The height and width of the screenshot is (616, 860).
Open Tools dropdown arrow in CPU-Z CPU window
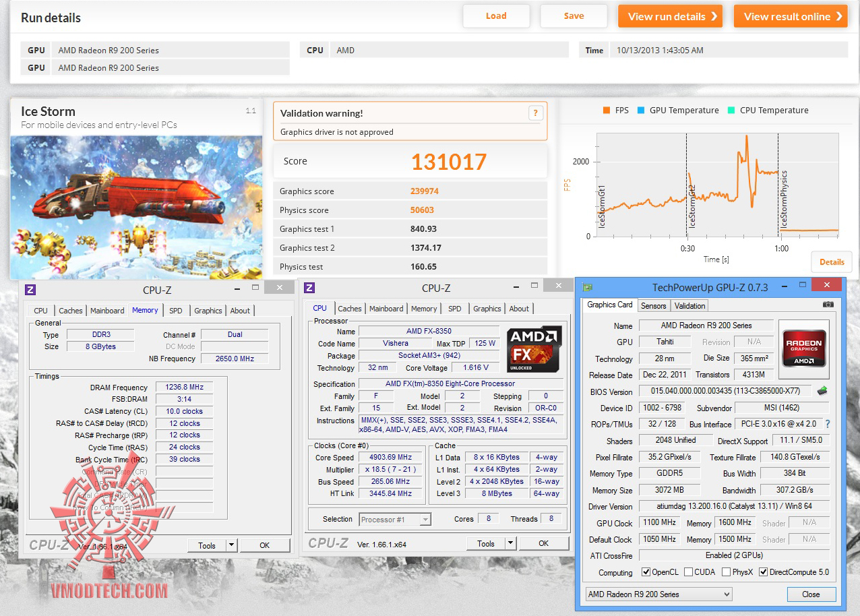(510, 543)
